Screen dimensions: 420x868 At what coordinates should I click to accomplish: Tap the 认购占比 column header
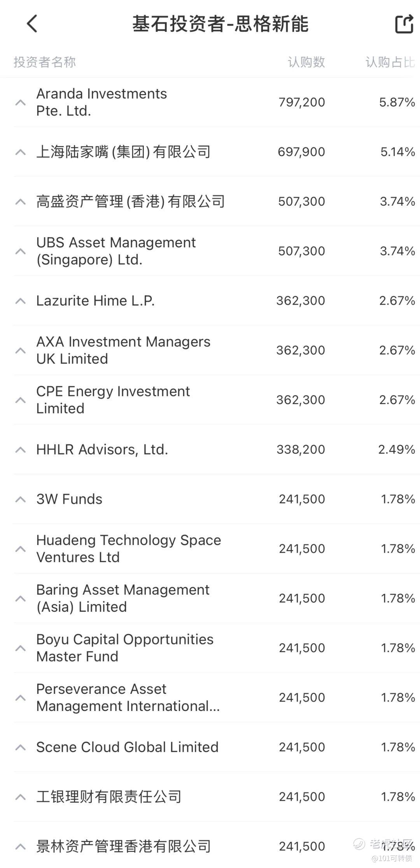pos(390,62)
